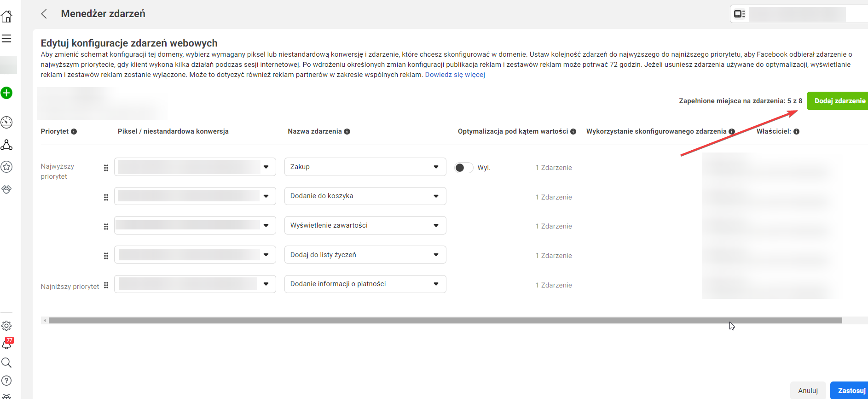
Task: Open the home icon in the sidebar
Action: click(7, 17)
